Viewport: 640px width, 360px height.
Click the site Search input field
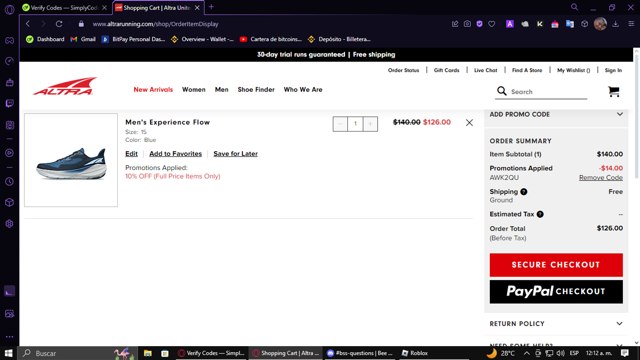548,92
